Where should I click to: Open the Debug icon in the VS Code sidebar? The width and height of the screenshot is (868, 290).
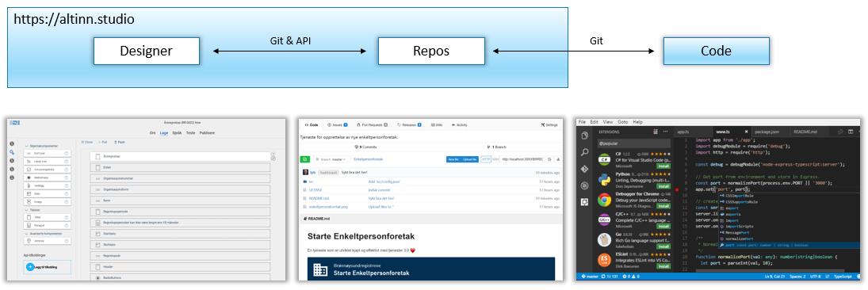pos(585,185)
